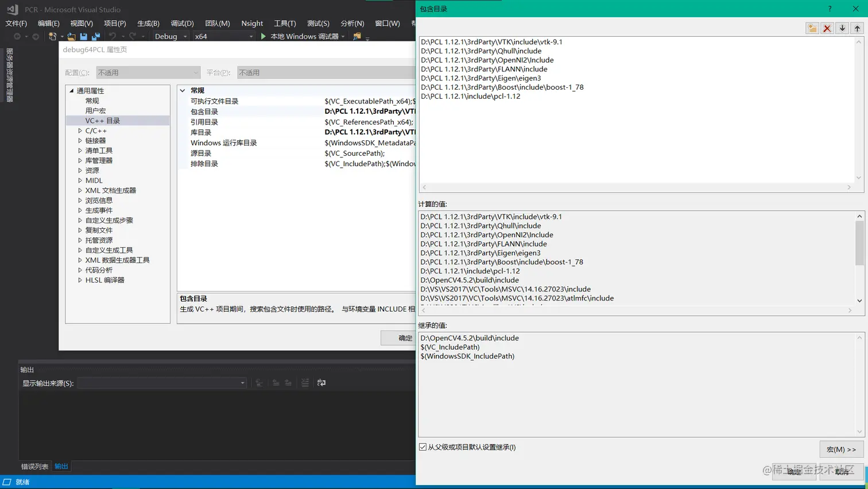Open the 服务器资源管理器 side tab
This screenshot has width=868, height=489.
9,75
